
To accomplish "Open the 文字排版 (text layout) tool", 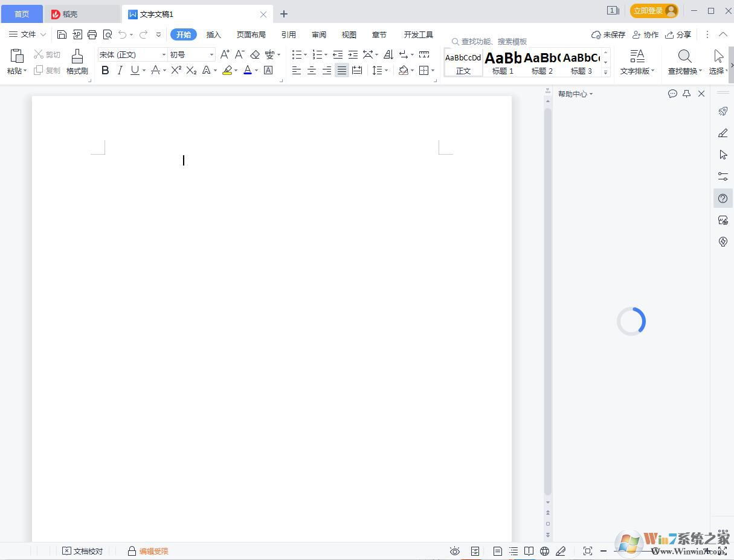I will (x=637, y=60).
